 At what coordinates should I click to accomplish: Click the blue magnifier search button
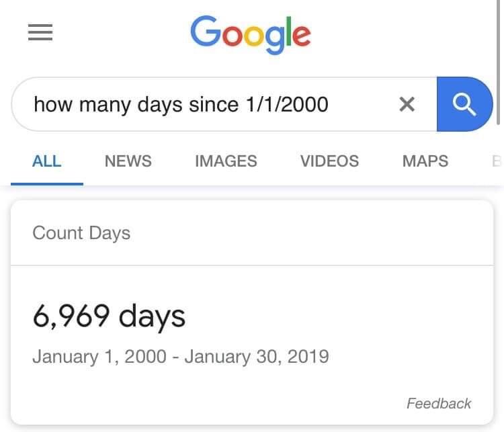(464, 104)
